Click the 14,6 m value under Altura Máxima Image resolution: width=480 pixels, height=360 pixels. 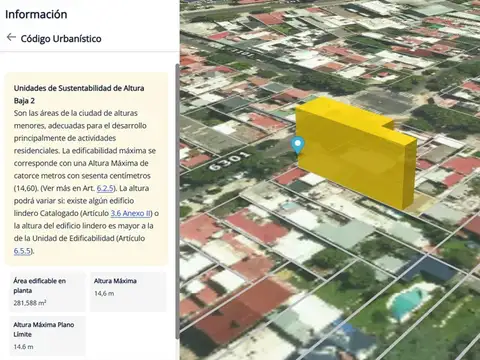click(x=104, y=294)
